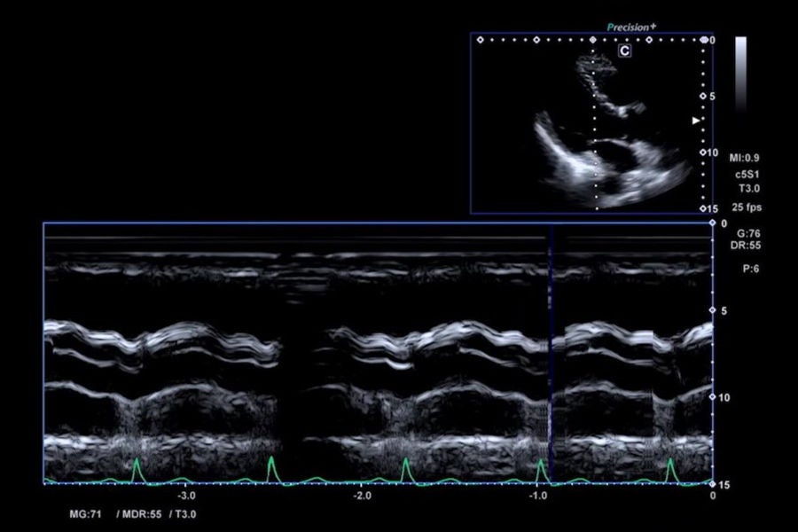Click the grayscale map bar
This screenshot has height=532, width=798.
(x=741, y=74)
